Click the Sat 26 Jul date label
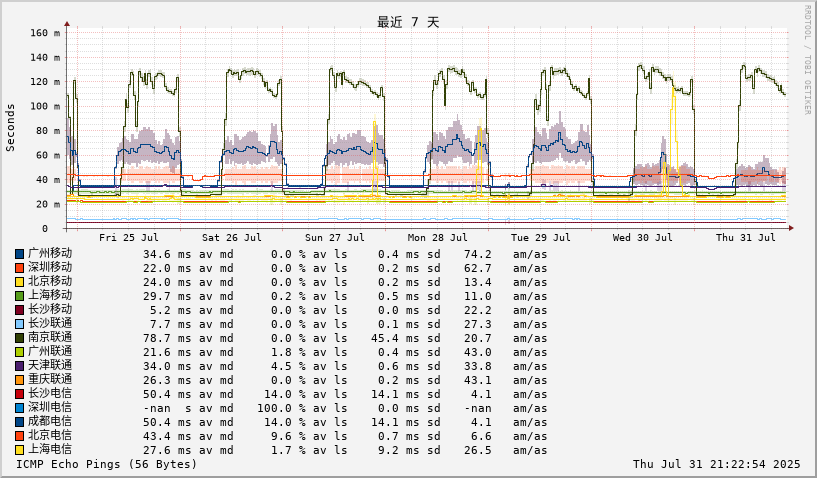 click(232, 238)
